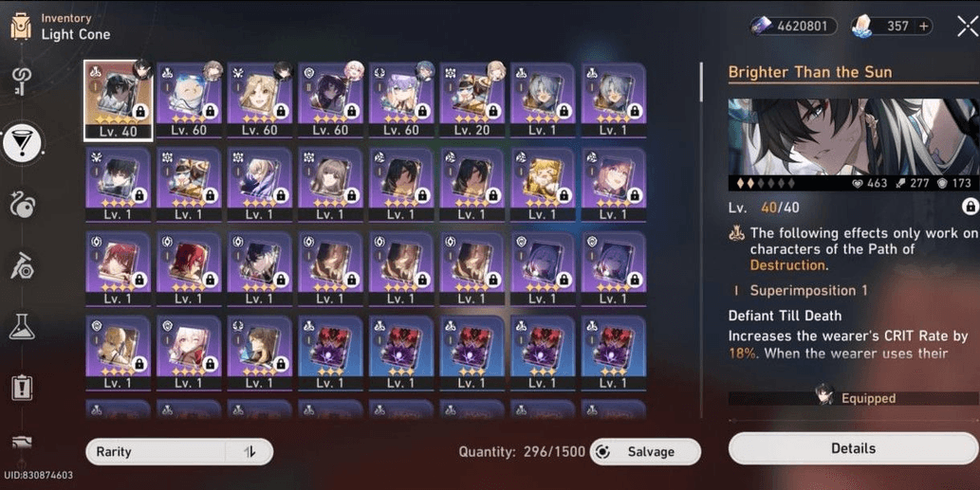Open the Light Cone inventory tab in sidebar
The image size is (980, 490).
click(x=23, y=143)
